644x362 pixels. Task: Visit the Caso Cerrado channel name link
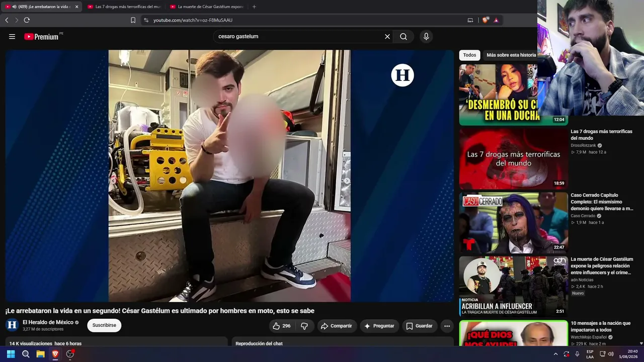pyautogui.click(x=583, y=216)
